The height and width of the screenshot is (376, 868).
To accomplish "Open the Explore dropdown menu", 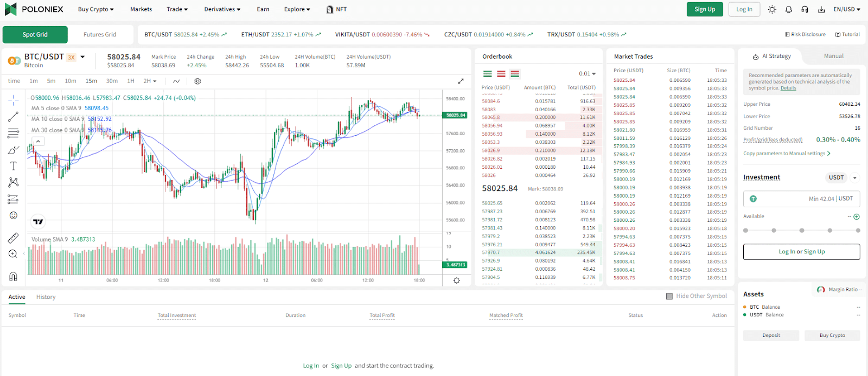I will point(297,9).
